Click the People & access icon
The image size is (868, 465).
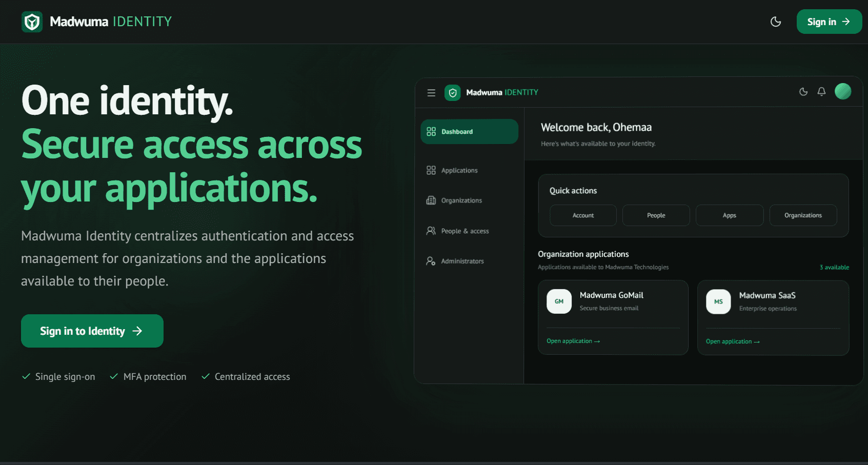[431, 231]
